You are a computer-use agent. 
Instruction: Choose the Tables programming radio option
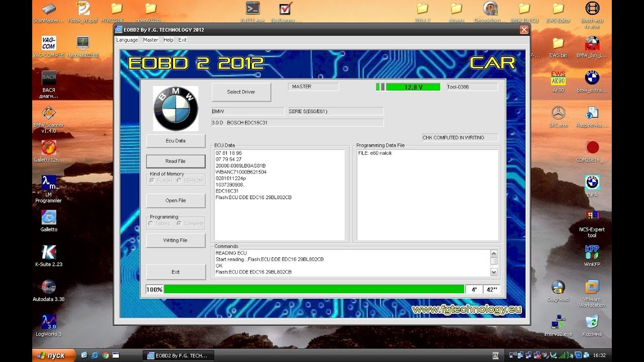pos(151,224)
